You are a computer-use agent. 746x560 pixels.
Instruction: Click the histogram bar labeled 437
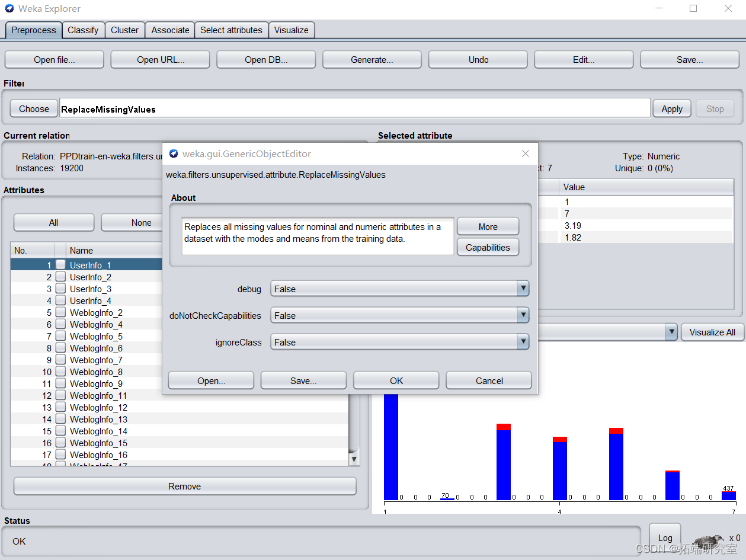(728, 495)
